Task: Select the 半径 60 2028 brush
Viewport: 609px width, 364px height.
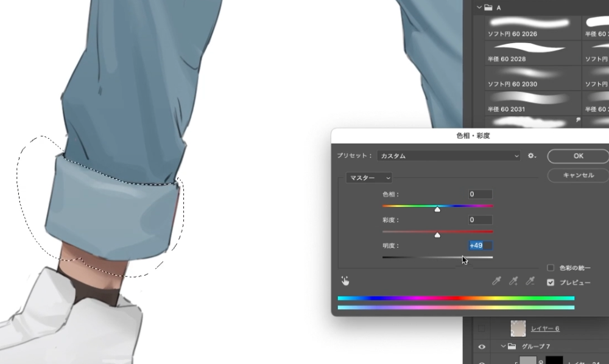Action: click(x=533, y=52)
